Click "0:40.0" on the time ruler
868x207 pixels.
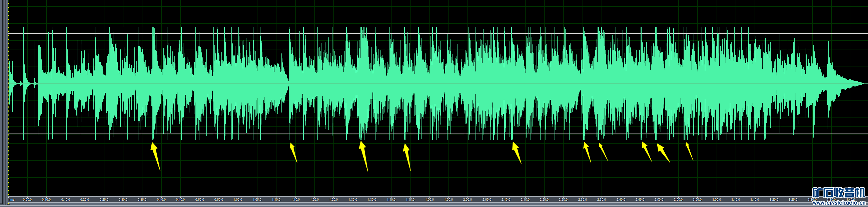tap(161, 200)
